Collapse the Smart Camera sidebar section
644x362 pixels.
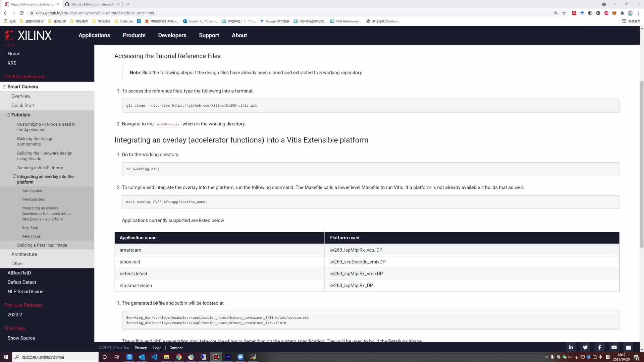coord(5,87)
